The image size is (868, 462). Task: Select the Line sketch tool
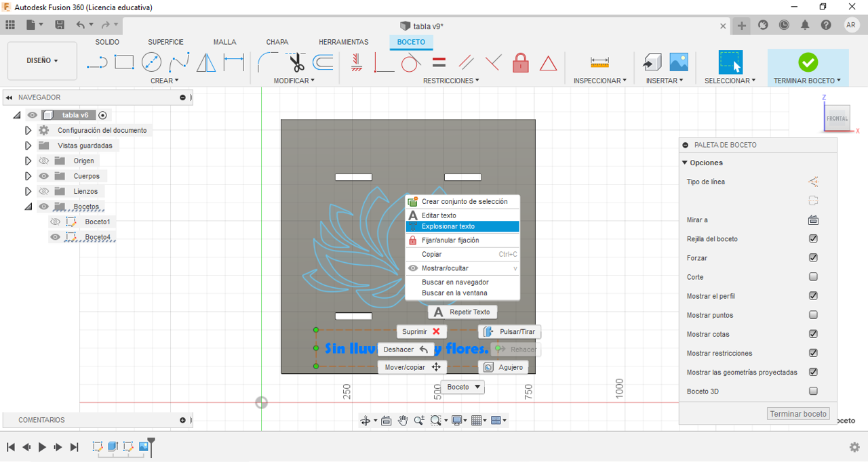coord(97,63)
